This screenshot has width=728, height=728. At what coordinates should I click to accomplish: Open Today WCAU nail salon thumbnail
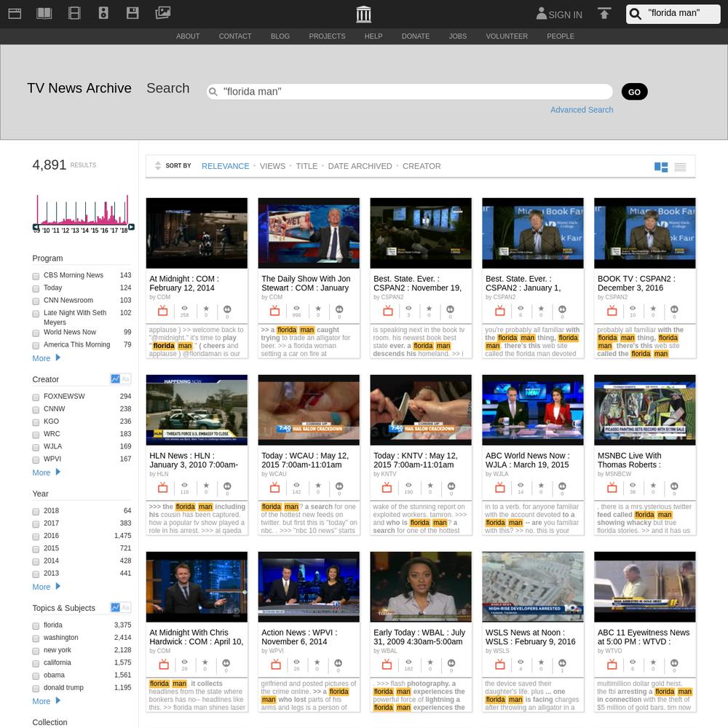pos(309,410)
